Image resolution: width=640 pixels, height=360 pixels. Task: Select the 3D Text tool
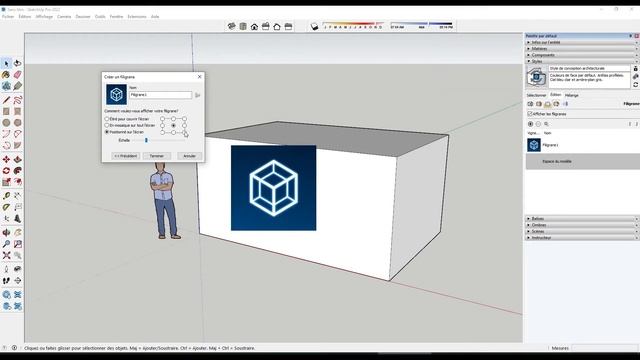[18, 219]
